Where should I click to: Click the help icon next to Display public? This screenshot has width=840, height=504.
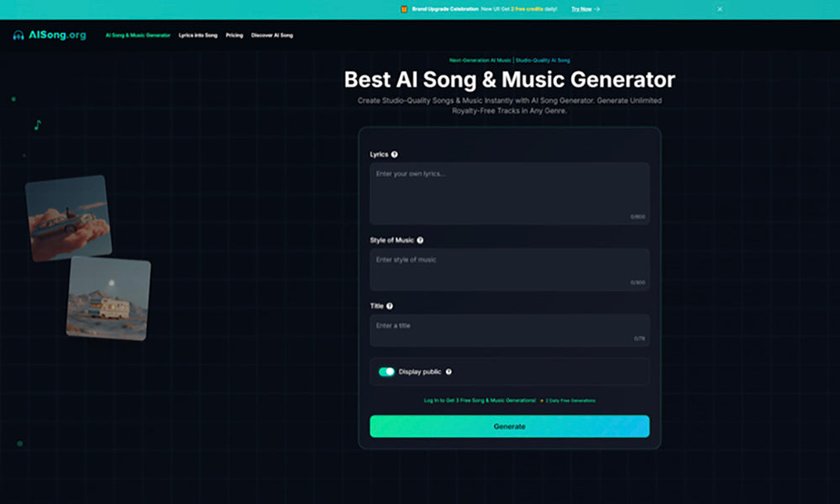(449, 371)
